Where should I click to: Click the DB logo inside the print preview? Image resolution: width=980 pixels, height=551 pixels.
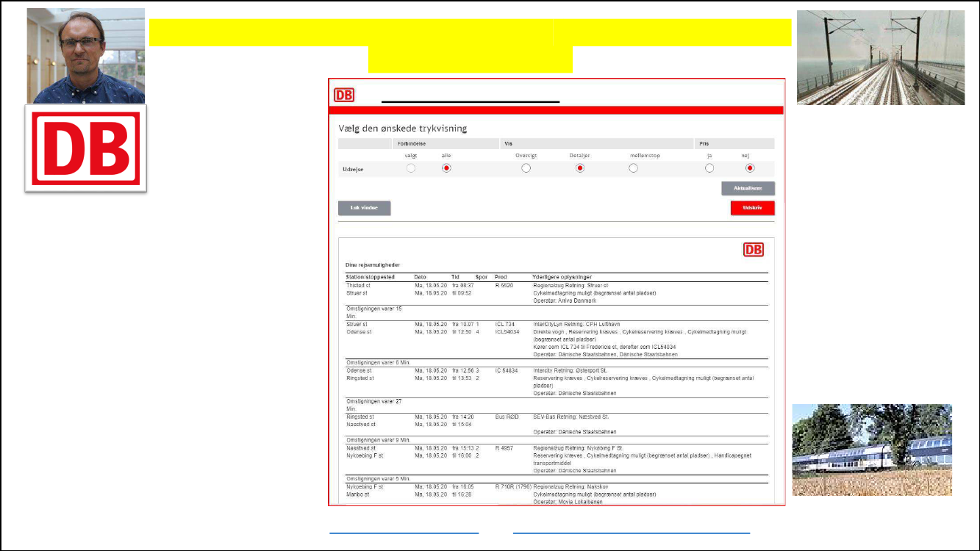click(754, 250)
